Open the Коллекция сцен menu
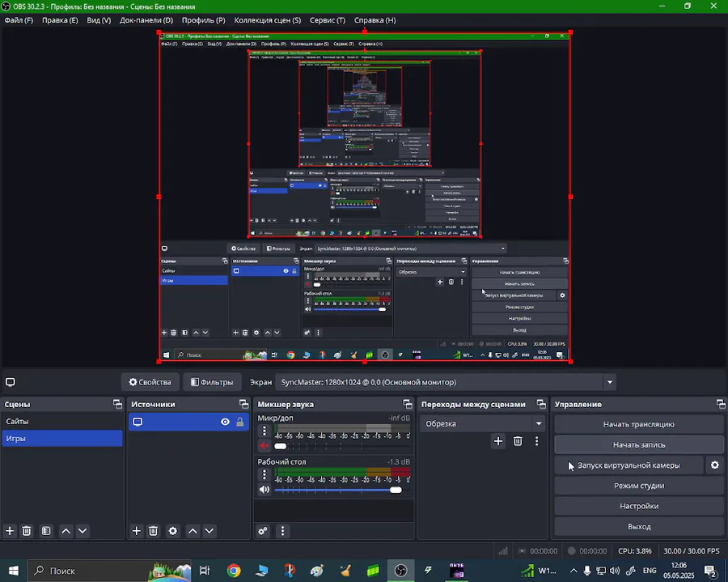 268,20
